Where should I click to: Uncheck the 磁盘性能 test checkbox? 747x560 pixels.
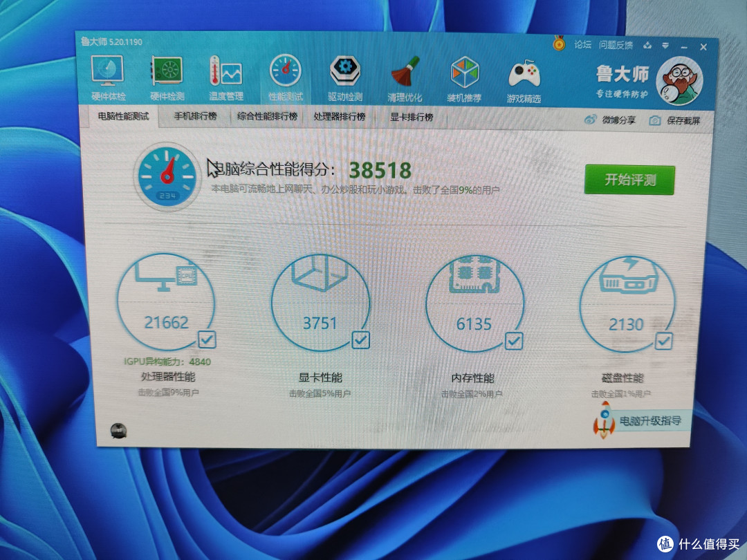pyautogui.click(x=663, y=341)
